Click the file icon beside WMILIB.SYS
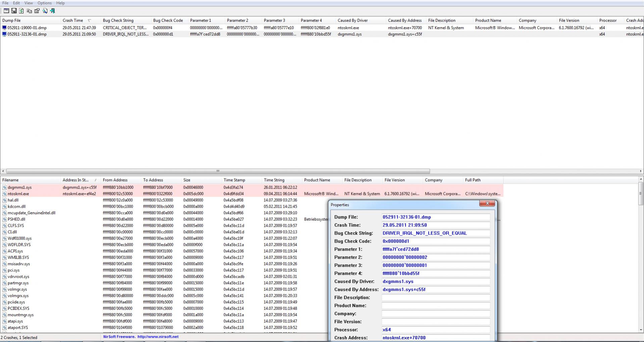This screenshot has height=342, width=644. pyautogui.click(x=4, y=257)
